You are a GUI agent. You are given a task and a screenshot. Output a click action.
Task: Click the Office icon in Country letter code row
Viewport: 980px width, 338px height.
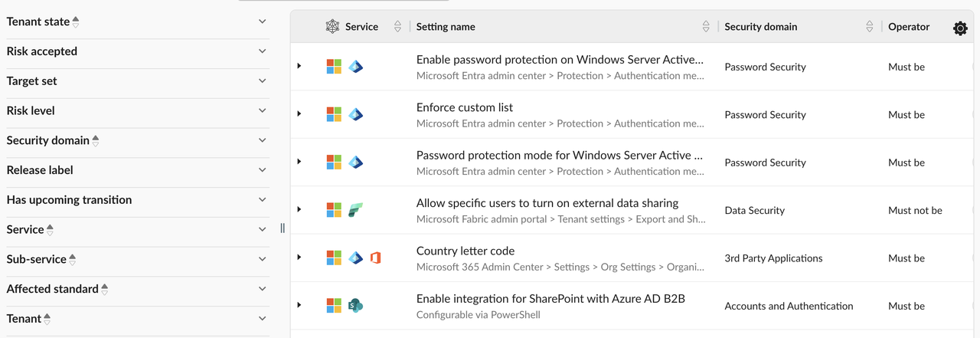(375, 258)
